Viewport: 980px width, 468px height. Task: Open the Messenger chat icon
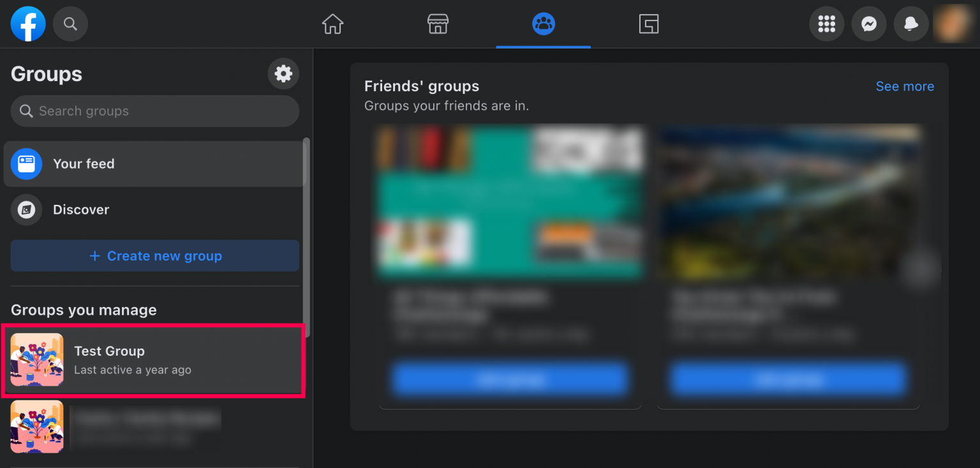(869, 24)
